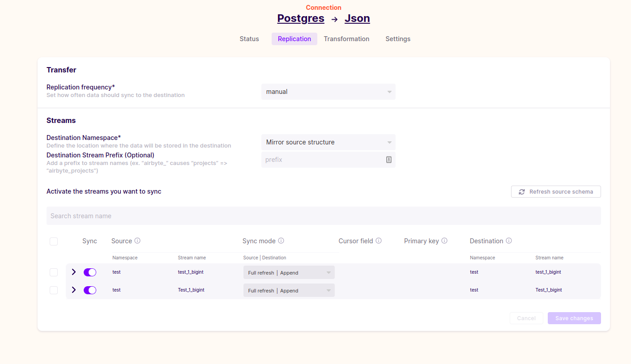This screenshot has width=631, height=364.
Task: Click the Destination info icon
Action: tap(509, 241)
